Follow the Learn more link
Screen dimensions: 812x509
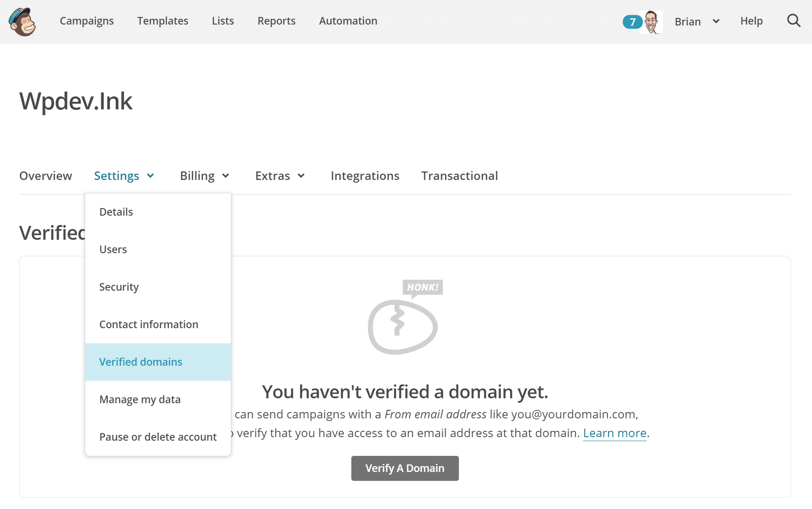tap(615, 433)
